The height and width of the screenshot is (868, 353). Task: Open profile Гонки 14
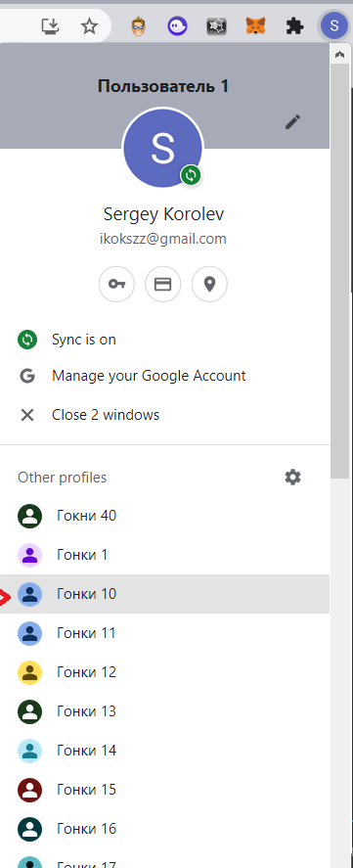tap(164, 751)
